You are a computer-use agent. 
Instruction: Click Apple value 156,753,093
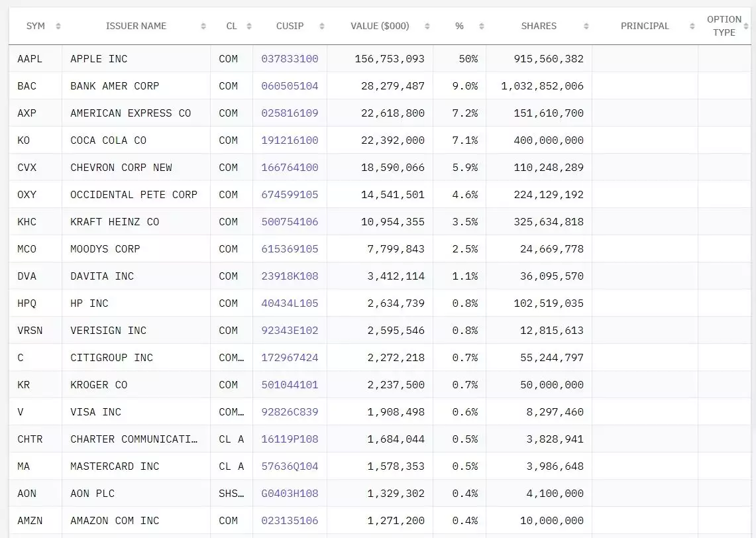pos(390,59)
